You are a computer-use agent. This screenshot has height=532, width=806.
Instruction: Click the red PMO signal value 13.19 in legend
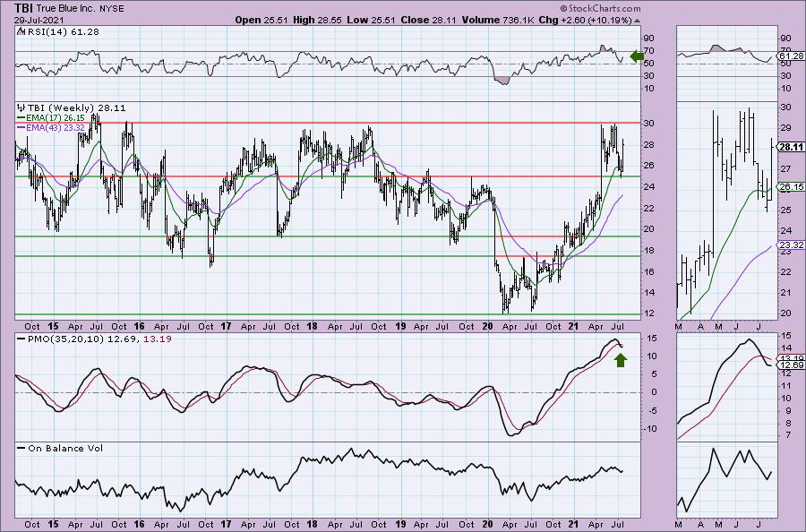coord(159,339)
